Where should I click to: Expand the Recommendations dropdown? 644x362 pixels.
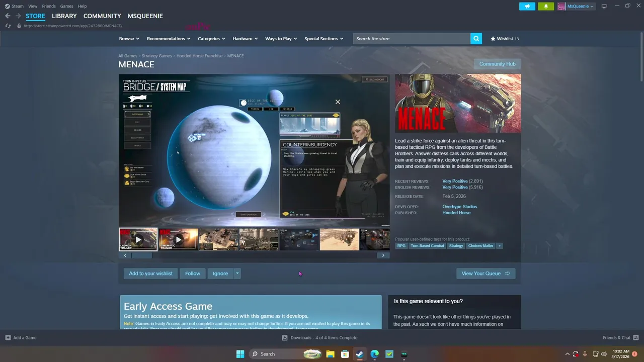[169, 39]
